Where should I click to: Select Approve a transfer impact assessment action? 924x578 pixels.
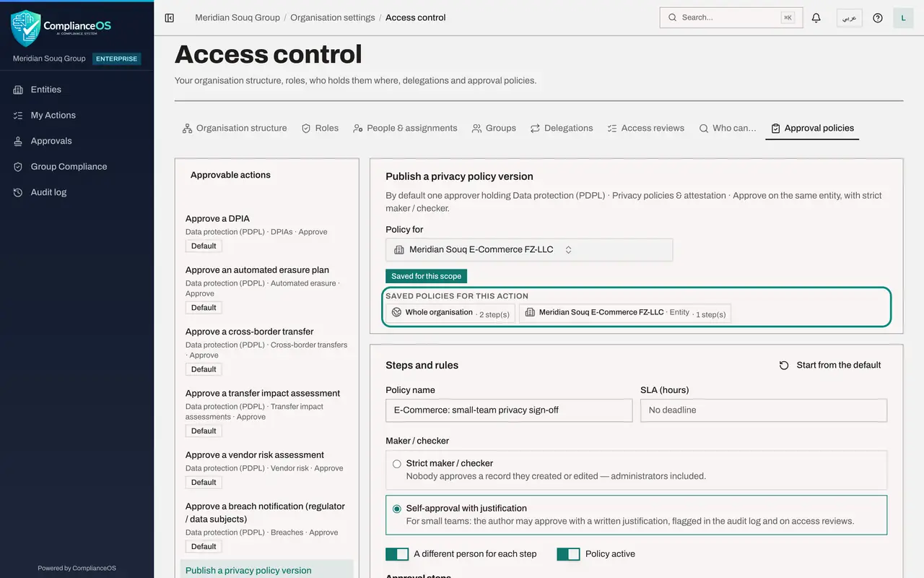tap(267, 412)
